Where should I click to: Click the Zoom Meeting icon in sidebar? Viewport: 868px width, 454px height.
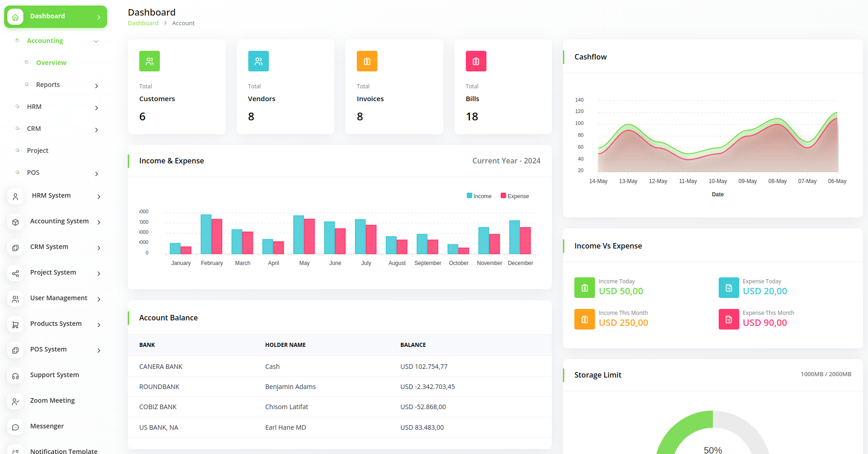coord(16,401)
